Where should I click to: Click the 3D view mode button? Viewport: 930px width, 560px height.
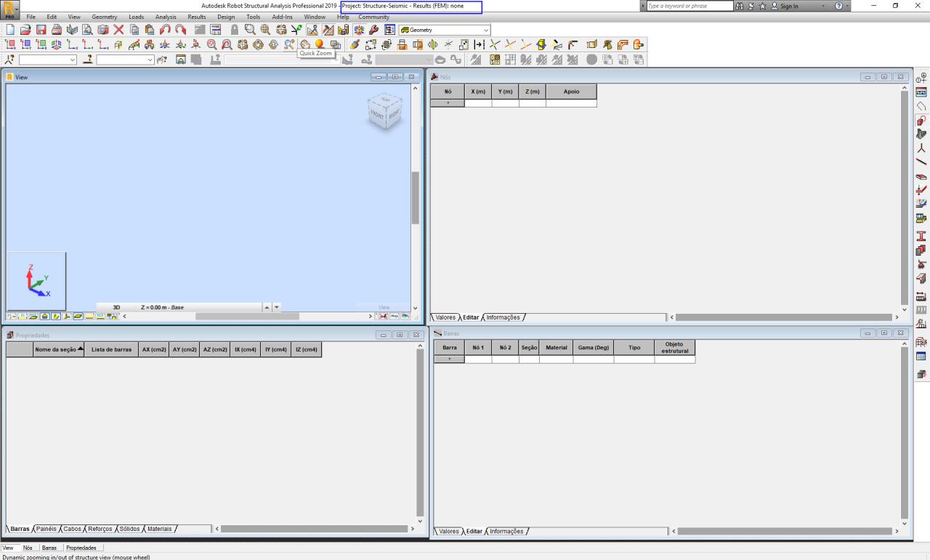pos(116,307)
